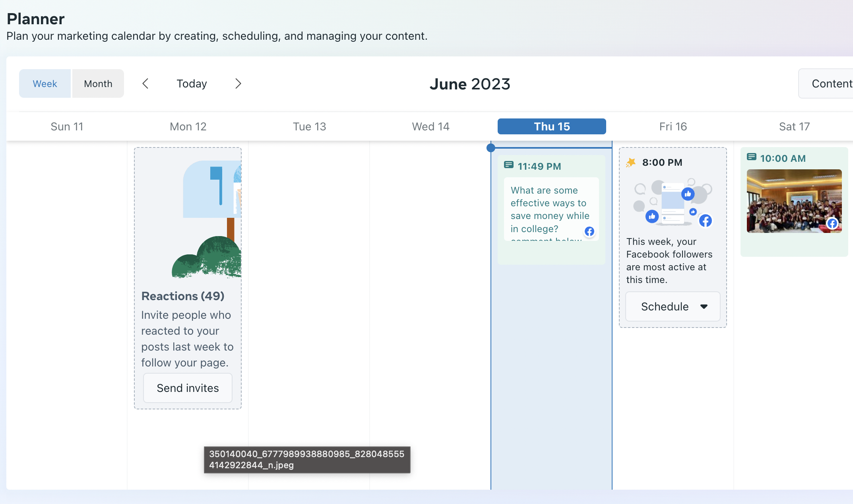Image resolution: width=853 pixels, height=504 pixels.
Task: Jump to Today
Action: pyautogui.click(x=192, y=83)
